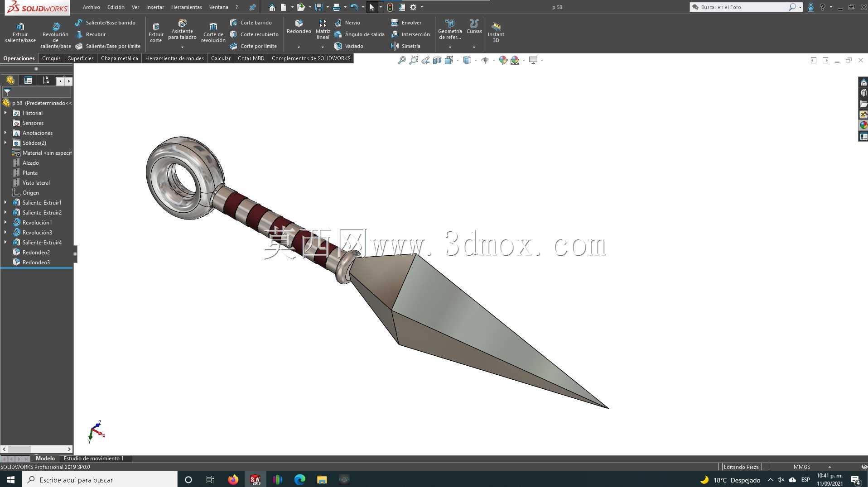868x487 pixels.
Task: Click the Corte barrido tool
Action: [251, 23]
